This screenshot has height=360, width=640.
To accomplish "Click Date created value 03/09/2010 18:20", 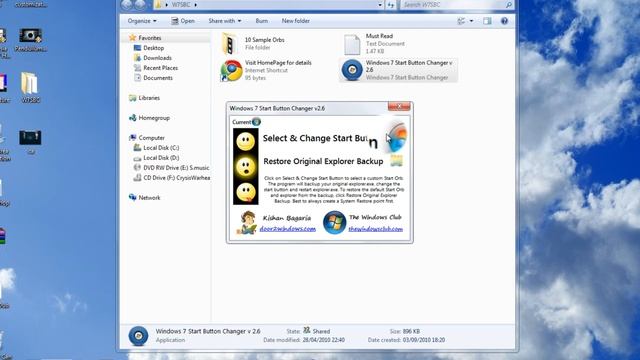I will click(x=424, y=340).
